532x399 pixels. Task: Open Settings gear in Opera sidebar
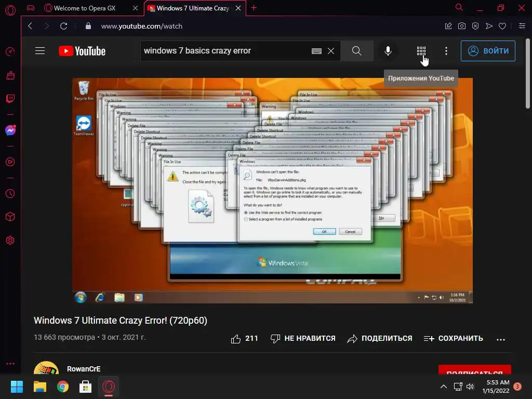pos(10,240)
